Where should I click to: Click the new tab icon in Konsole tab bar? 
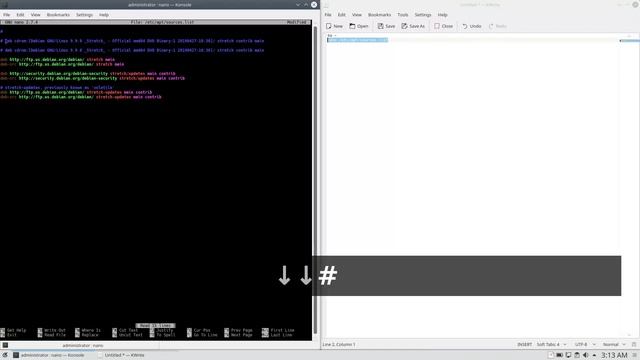5,345
